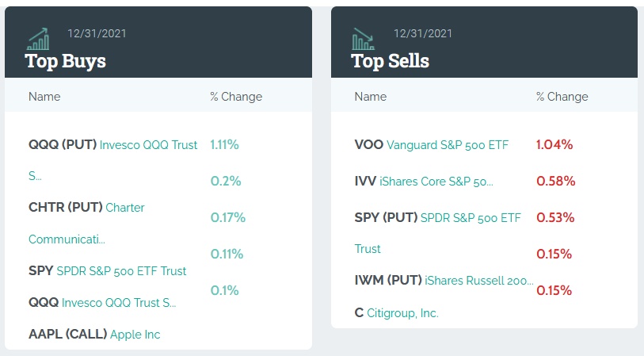Click the % Change header in Top Sells

(562, 97)
